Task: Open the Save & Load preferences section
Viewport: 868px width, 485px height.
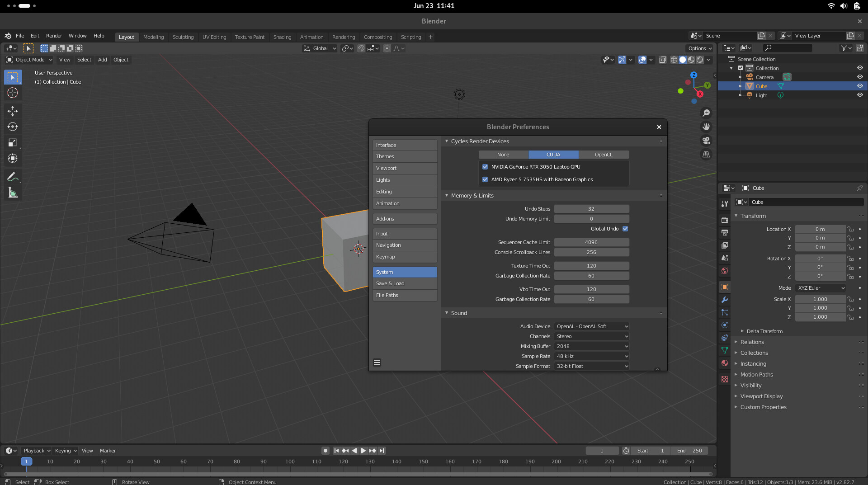Action: [x=405, y=283]
